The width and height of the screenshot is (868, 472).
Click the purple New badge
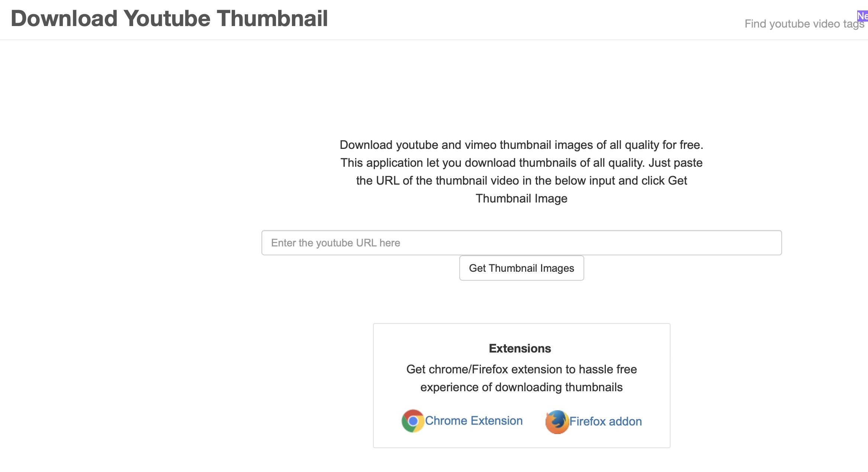pyautogui.click(x=863, y=16)
